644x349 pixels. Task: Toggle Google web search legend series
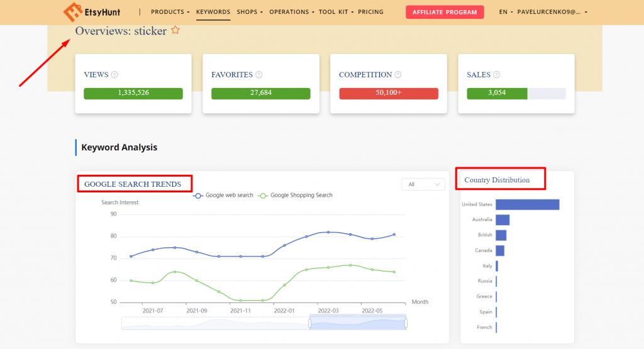[x=223, y=196]
